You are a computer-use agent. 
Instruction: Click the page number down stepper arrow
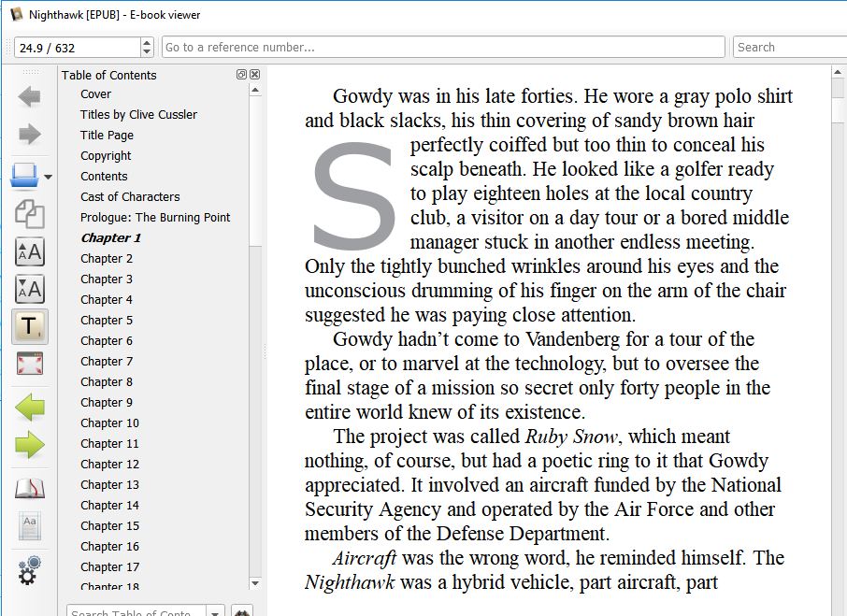(147, 52)
